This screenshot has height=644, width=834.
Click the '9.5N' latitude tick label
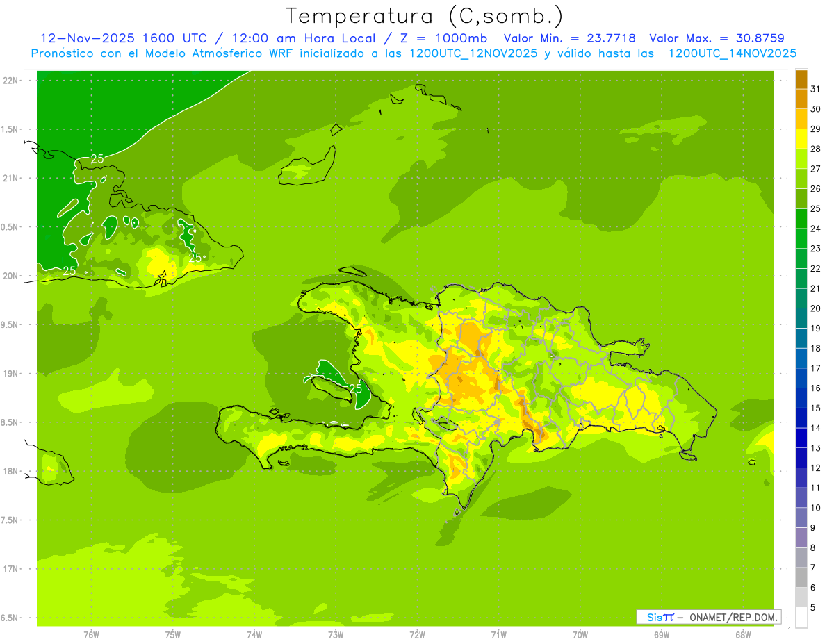pyautogui.click(x=10, y=324)
